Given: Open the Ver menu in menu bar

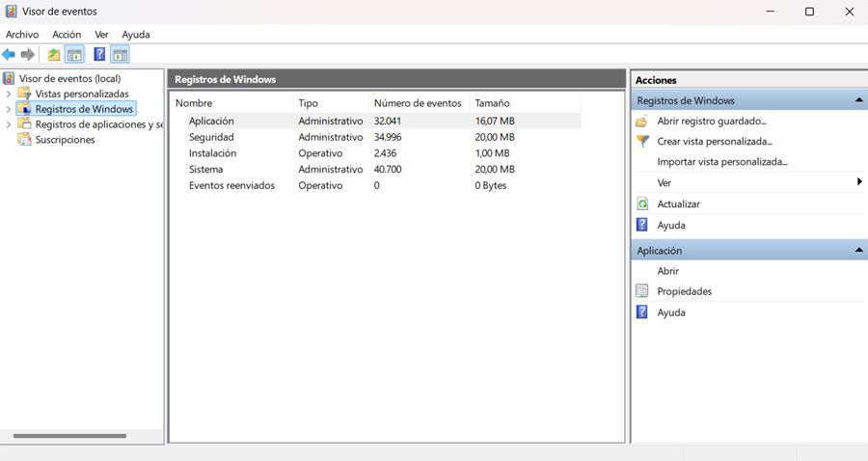Looking at the screenshot, I should tap(101, 35).
